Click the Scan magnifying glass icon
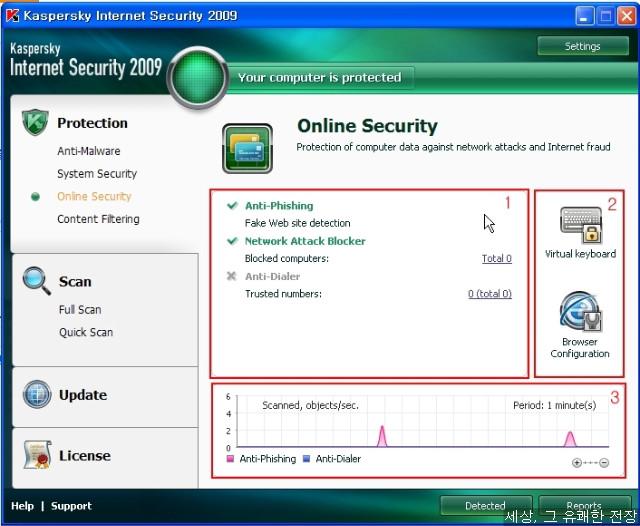 click(x=37, y=281)
